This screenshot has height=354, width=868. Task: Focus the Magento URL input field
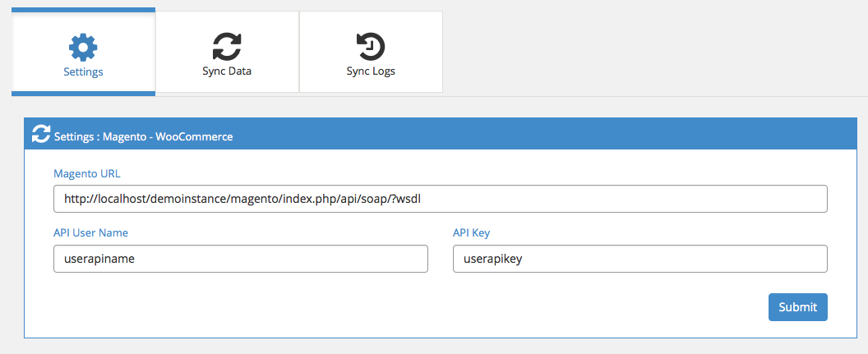pos(440,199)
